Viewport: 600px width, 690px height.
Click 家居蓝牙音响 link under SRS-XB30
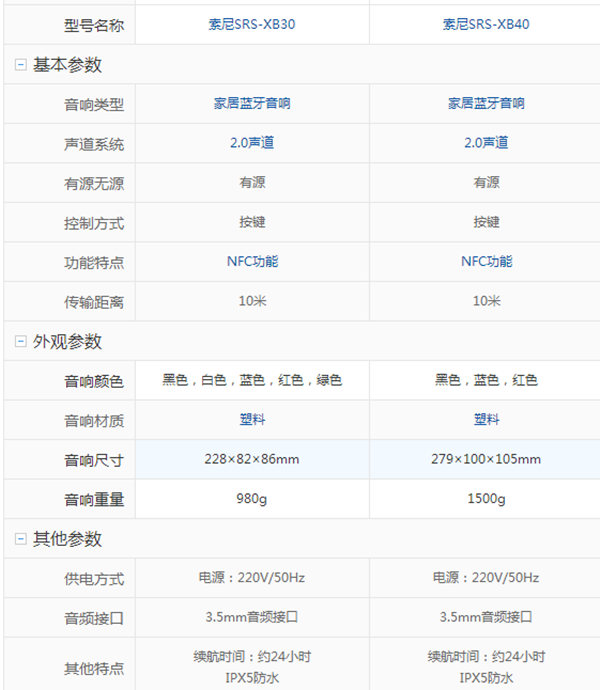[252, 103]
